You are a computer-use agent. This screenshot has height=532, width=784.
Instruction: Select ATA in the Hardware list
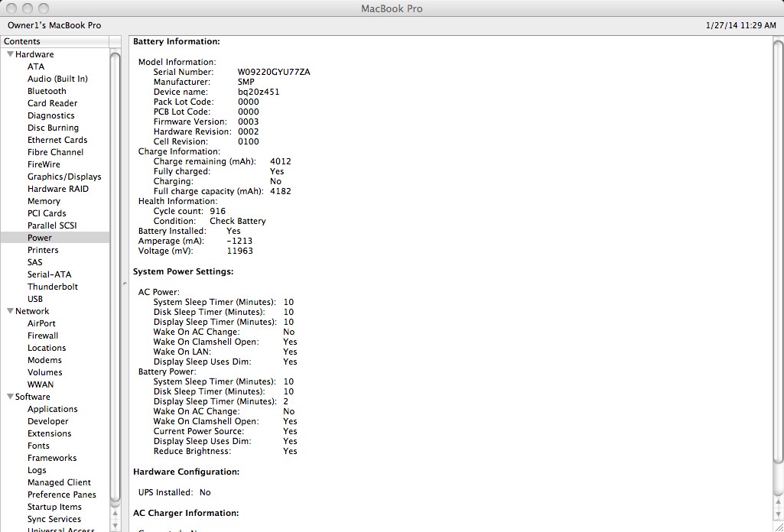point(36,66)
